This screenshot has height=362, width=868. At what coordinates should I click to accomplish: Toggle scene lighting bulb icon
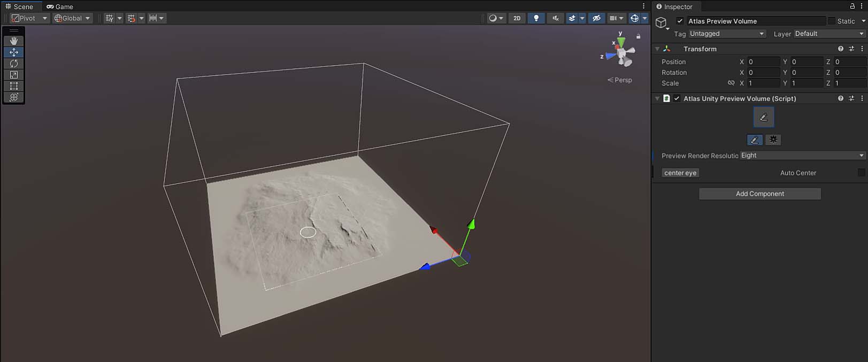(x=536, y=18)
